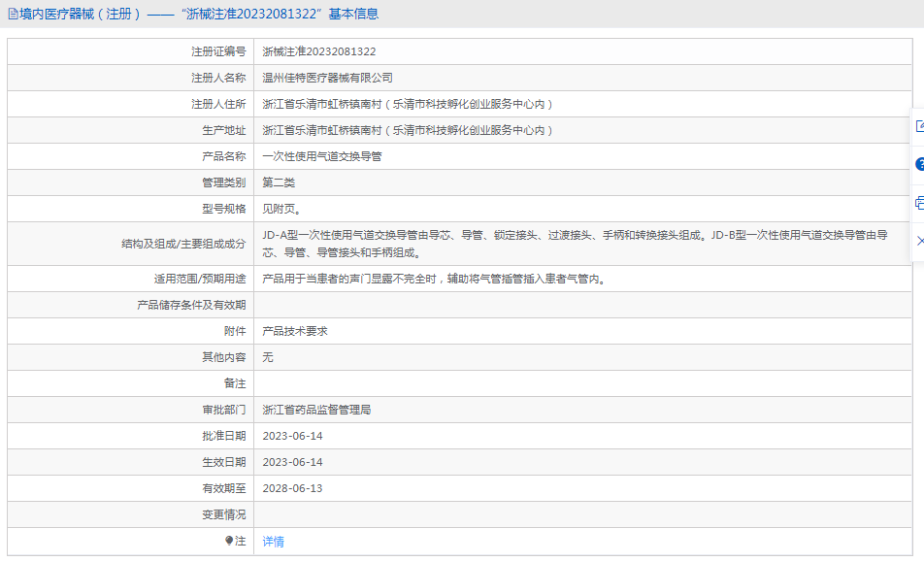Image resolution: width=924 pixels, height=562 pixels.
Task: Click the 适用范围/预期用途 label
Action: 200,279
